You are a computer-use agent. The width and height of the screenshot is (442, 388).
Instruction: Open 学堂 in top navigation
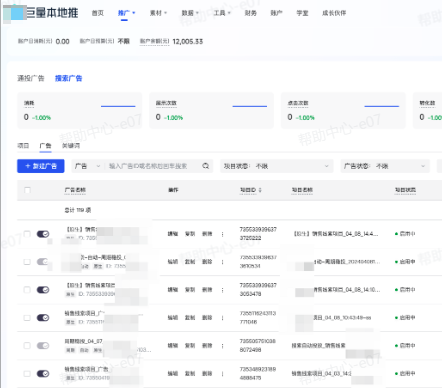coord(302,13)
